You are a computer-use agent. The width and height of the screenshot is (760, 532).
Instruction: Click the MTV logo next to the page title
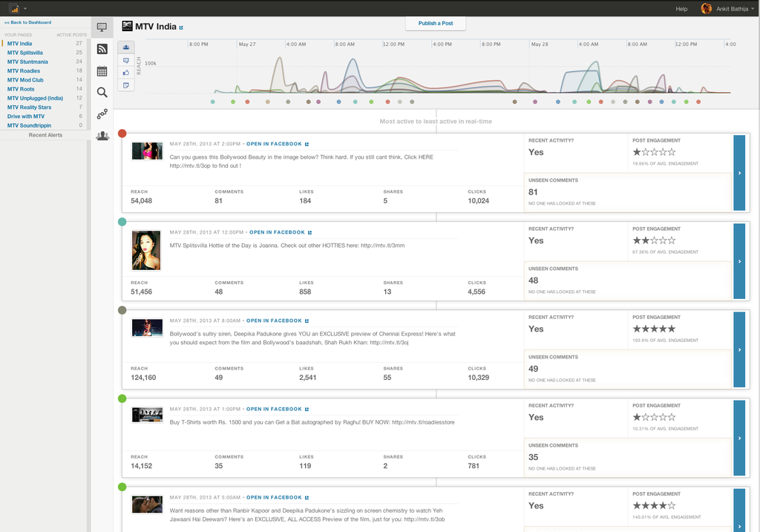[127, 26]
